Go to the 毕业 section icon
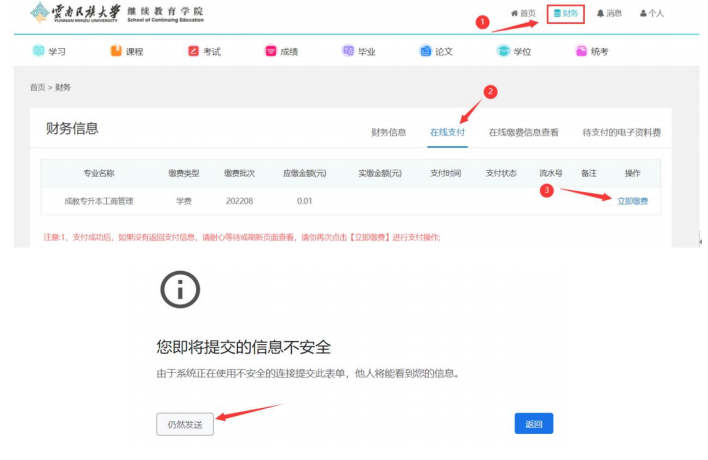708x460 pixels. (348, 51)
